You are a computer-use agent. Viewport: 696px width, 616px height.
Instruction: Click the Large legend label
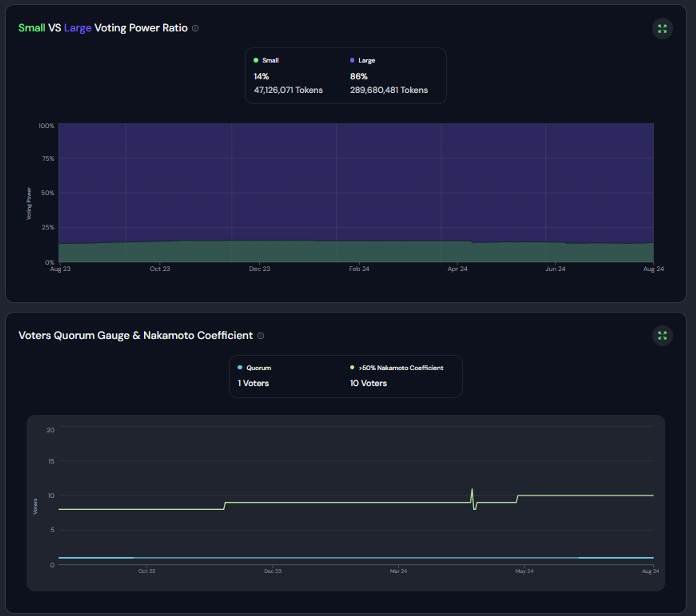367,60
